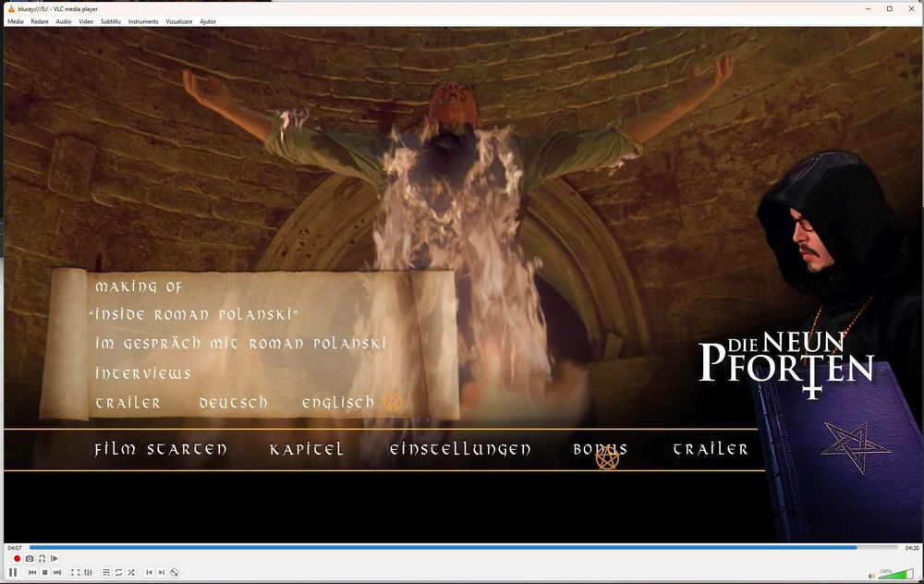Select Deutsch trailer option
Image resolution: width=924 pixels, height=584 pixels.
point(234,403)
